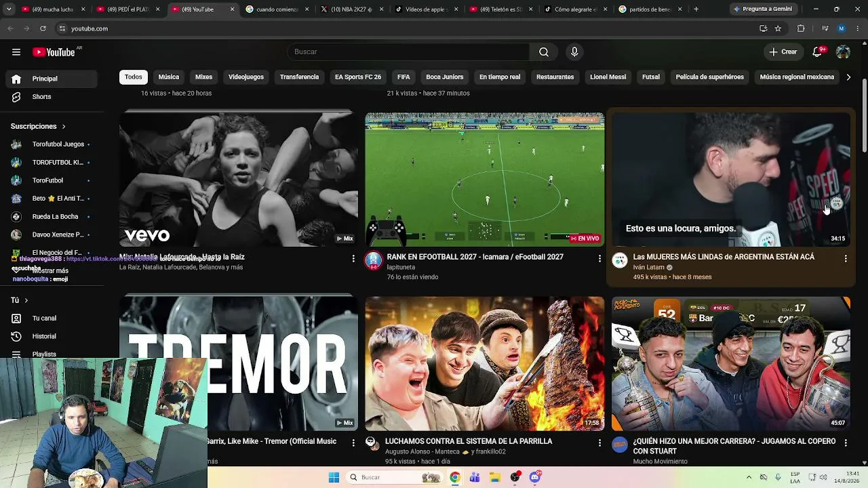Filter by Música chip
The height and width of the screenshot is (488, 868).
(x=169, y=77)
